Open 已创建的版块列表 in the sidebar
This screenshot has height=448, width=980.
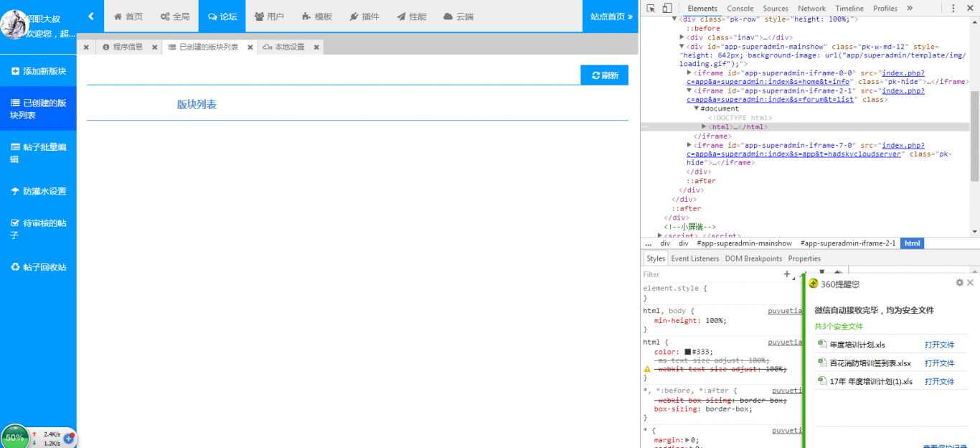38,108
